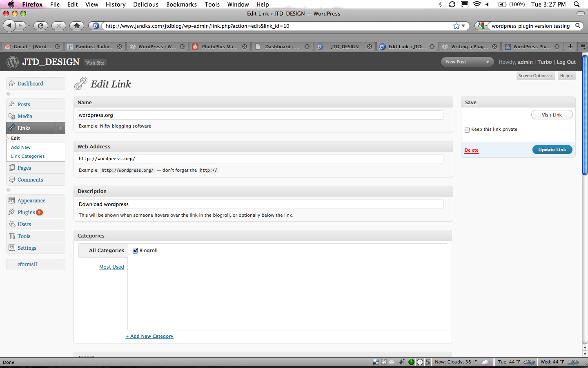Click the search magnifier in the search box

click(578, 26)
